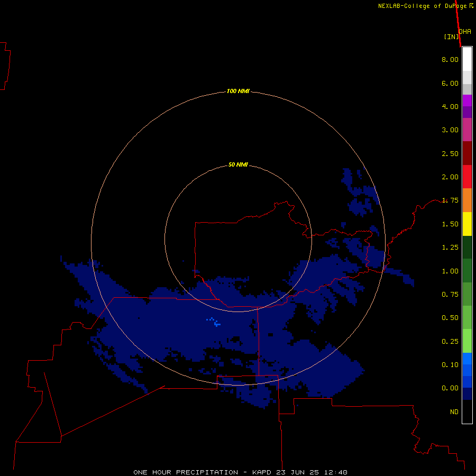
Task: Click the 0.75 legend value
Action: (450, 295)
